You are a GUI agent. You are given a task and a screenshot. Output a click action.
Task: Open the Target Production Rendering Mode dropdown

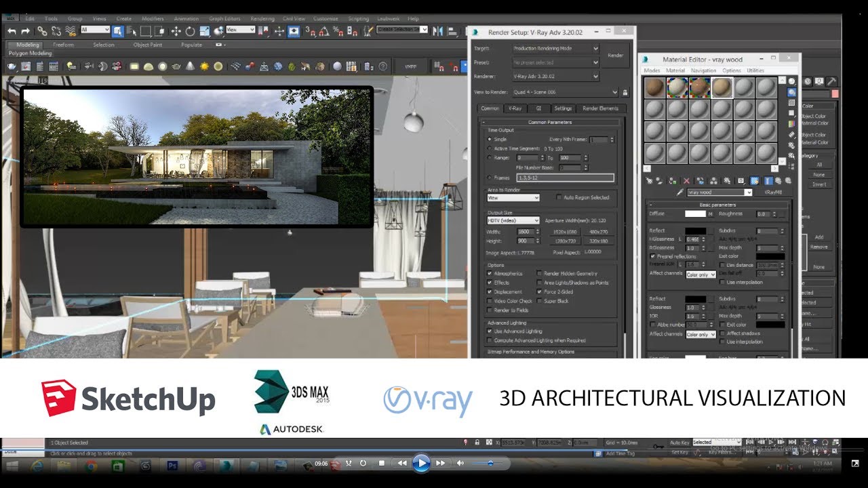click(555, 49)
